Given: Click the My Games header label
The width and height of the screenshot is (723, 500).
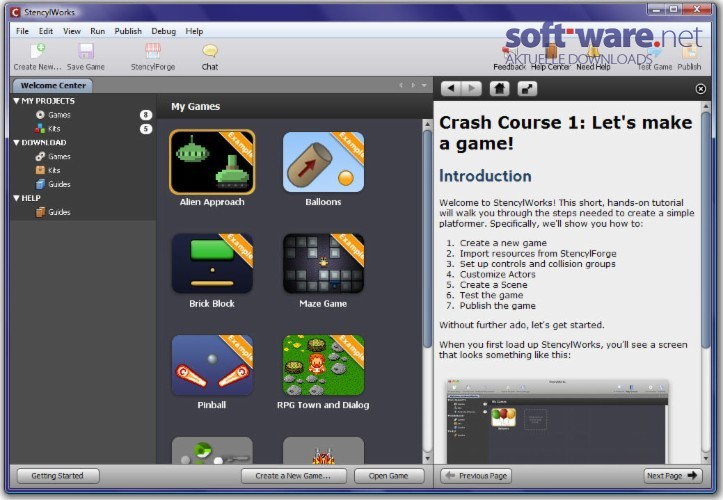Looking at the screenshot, I should click(196, 107).
